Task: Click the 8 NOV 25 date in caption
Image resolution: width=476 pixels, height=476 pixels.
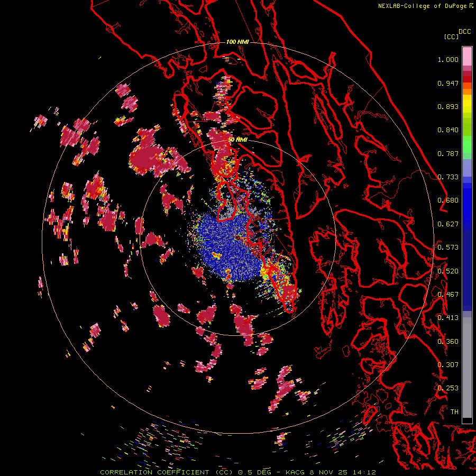Action: [x=329, y=472]
